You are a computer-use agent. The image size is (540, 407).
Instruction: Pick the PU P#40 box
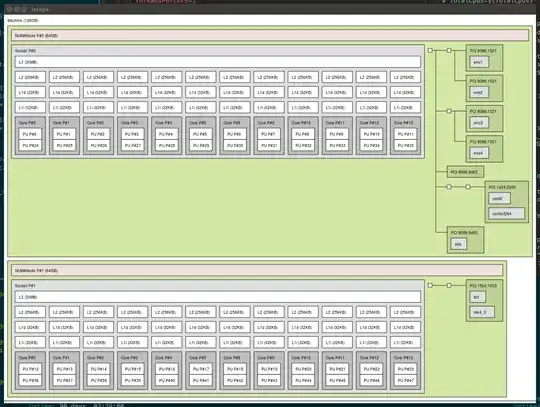(167, 380)
